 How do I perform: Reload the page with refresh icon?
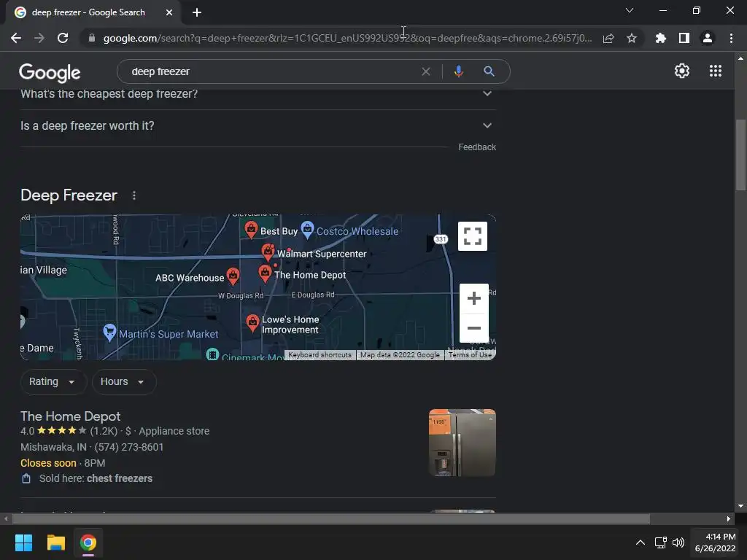63,38
